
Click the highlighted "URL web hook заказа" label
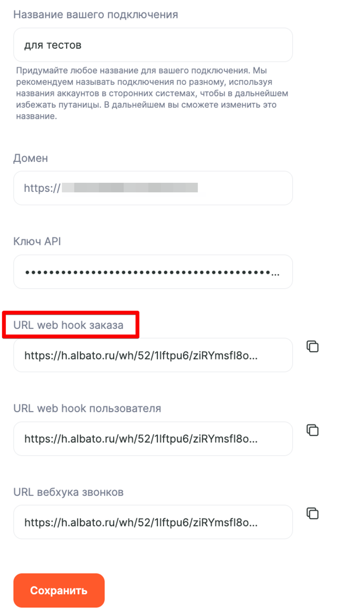[x=68, y=325]
